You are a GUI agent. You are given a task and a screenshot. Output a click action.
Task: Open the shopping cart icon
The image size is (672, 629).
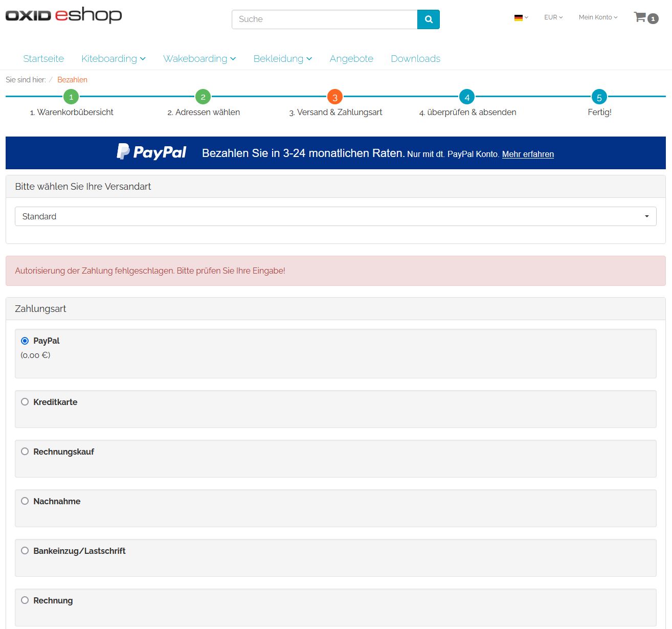(640, 17)
